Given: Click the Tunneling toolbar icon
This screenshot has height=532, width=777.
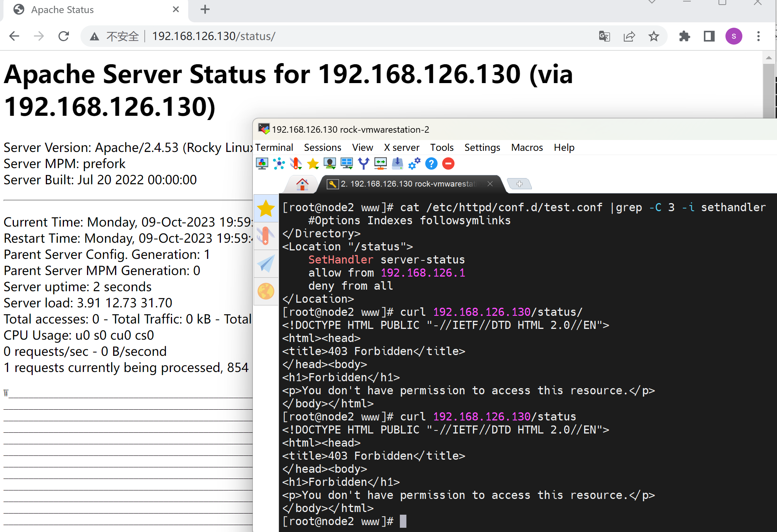Looking at the screenshot, I should (x=380, y=164).
